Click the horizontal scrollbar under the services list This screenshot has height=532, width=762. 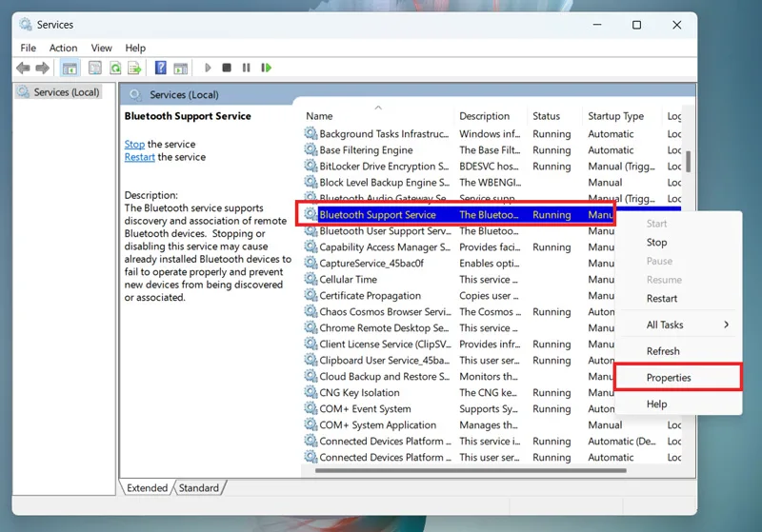tap(471, 470)
